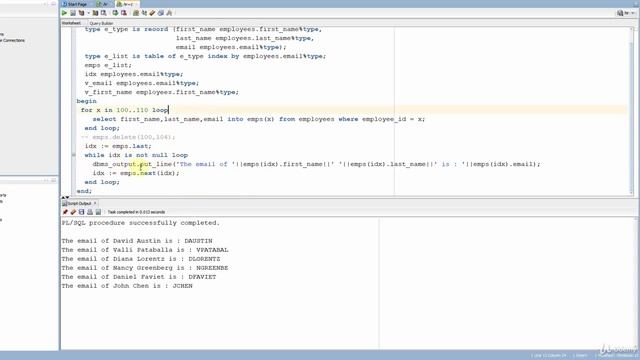This screenshot has height=360, width=640.
Task: Click the 'emps e_list;' declaration line
Action: click(108, 65)
